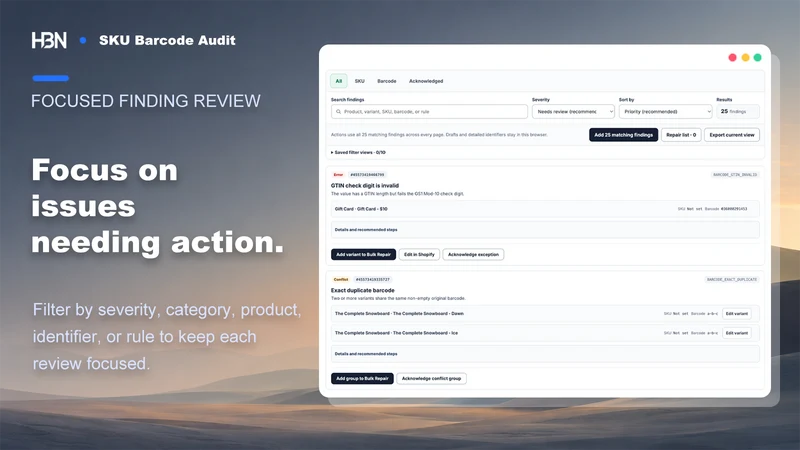Click Edit variant for Snowboard Dawn row
Viewport: 800px width, 450px height.
tap(737, 313)
